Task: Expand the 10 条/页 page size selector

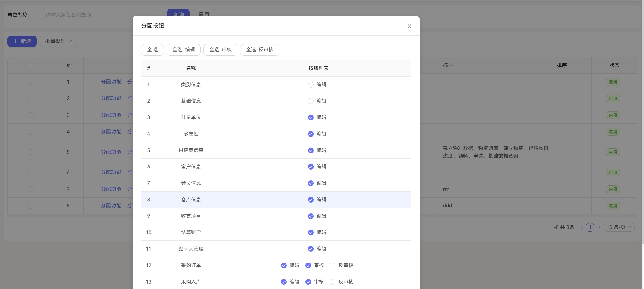Action: [x=619, y=227]
